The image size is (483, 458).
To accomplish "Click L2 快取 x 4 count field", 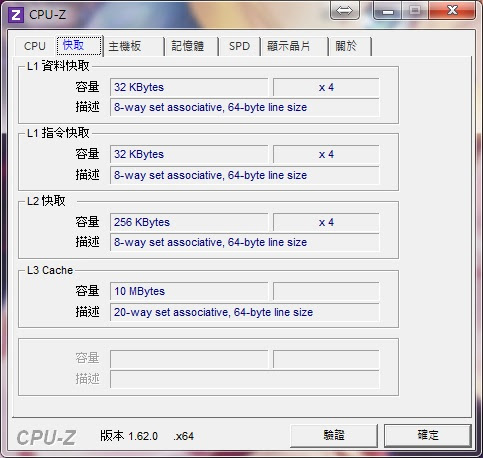I will 326,222.
